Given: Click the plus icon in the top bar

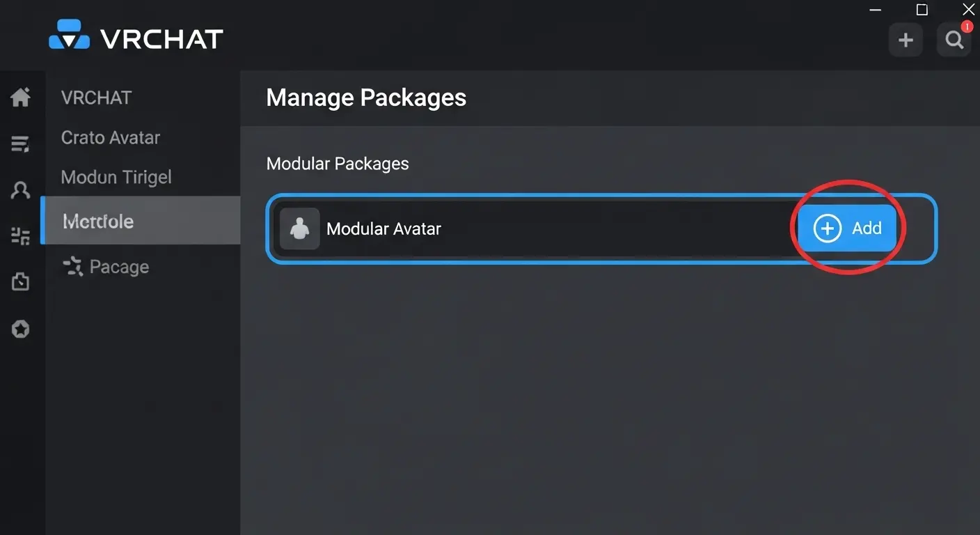Looking at the screenshot, I should [x=906, y=40].
